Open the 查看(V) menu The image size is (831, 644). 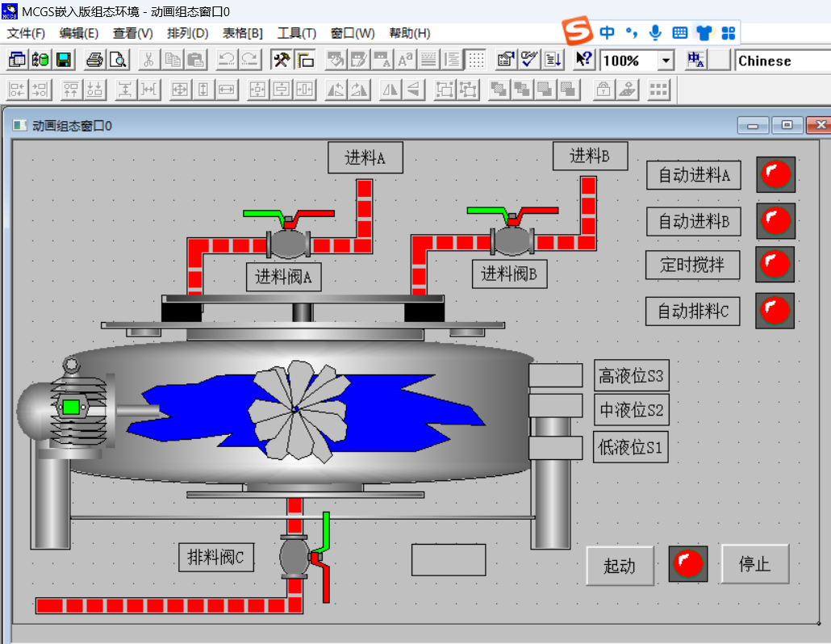132,33
